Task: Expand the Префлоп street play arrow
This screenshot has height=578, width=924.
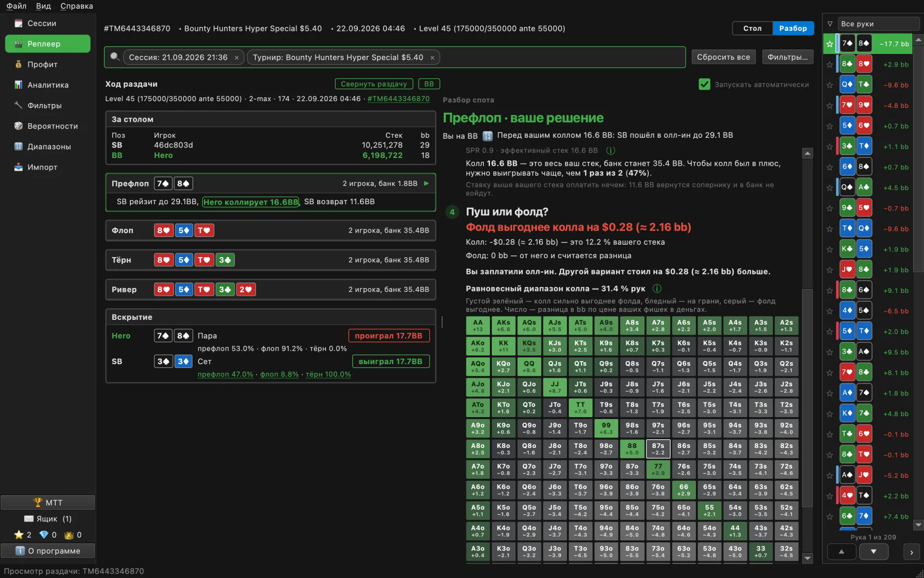Action: click(x=426, y=184)
